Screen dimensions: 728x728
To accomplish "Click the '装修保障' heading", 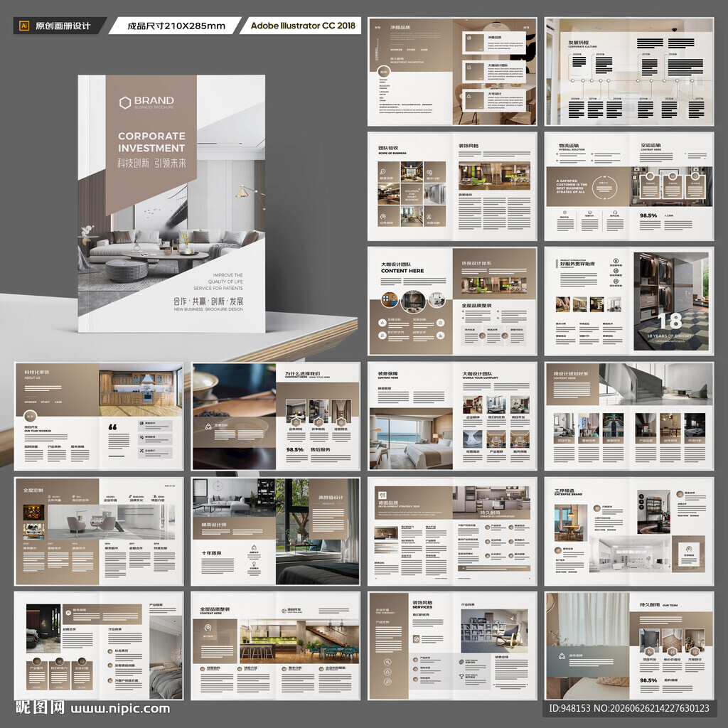I will pyautogui.click(x=387, y=373).
